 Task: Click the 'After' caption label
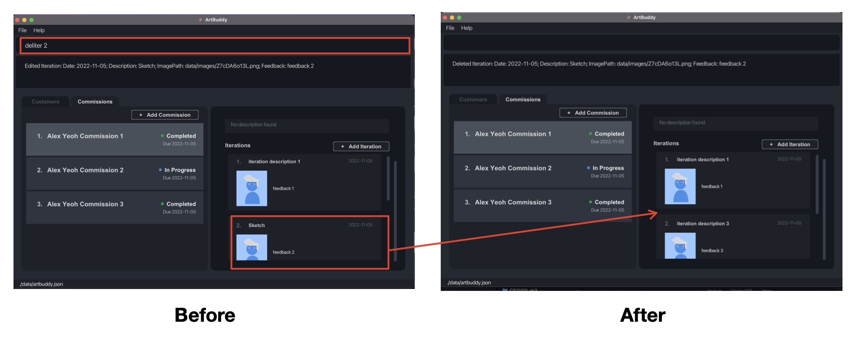click(x=643, y=315)
